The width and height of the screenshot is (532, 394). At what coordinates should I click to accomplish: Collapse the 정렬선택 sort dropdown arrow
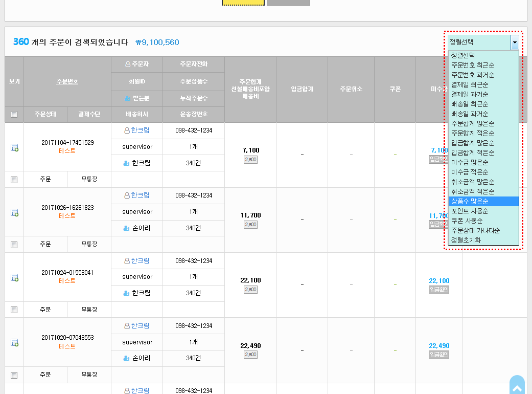(x=515, y=42)
